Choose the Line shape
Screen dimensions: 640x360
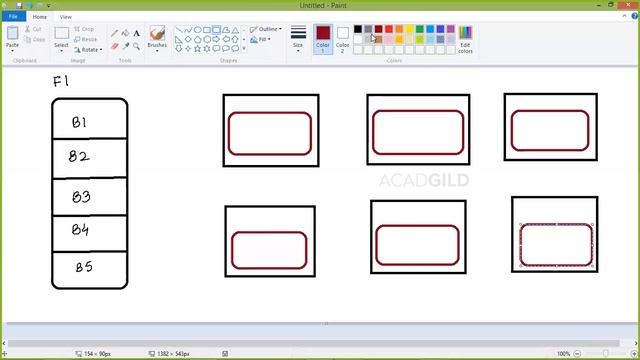(x=179, y=30)
